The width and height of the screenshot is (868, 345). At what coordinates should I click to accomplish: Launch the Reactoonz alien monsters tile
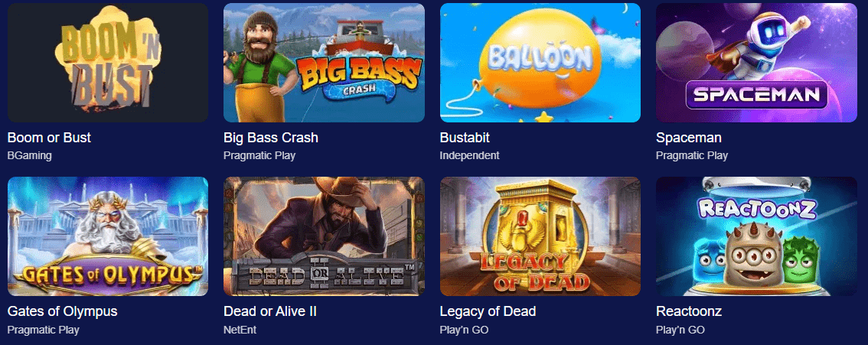point(756,236)
